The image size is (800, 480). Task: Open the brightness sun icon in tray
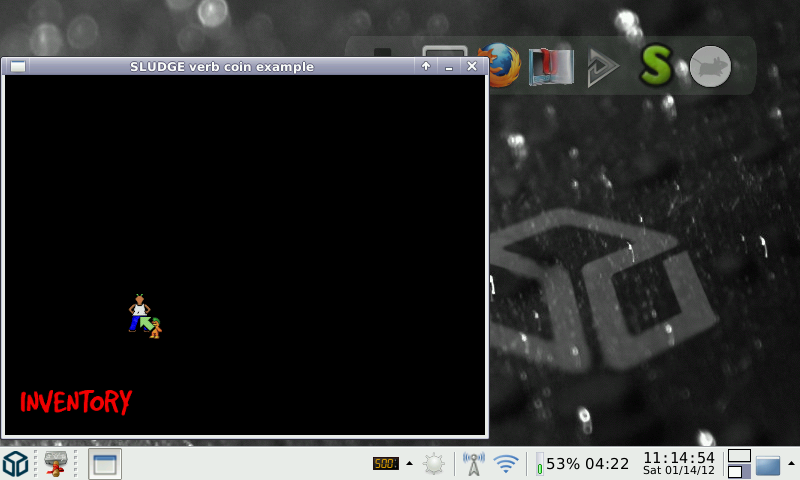tap(434, 464)
